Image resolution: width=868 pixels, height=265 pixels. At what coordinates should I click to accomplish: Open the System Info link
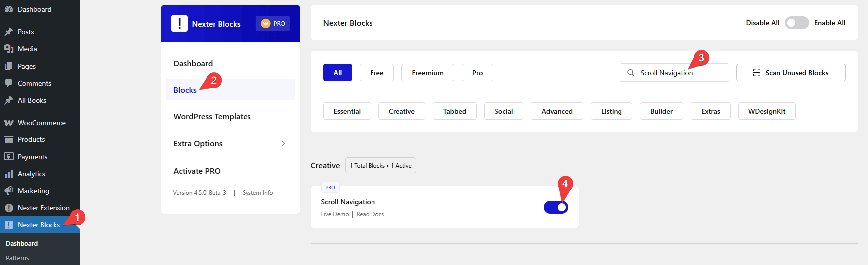[x=257, y=193]
